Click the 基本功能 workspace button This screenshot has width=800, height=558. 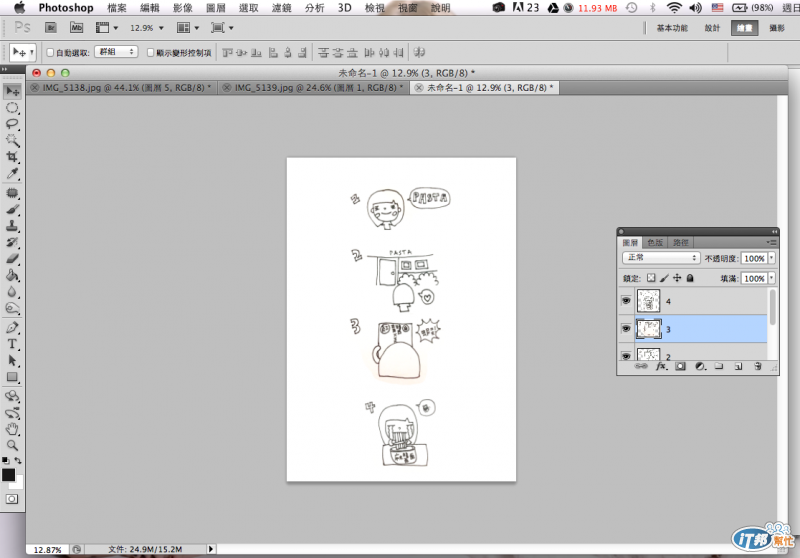coord(671,28)
